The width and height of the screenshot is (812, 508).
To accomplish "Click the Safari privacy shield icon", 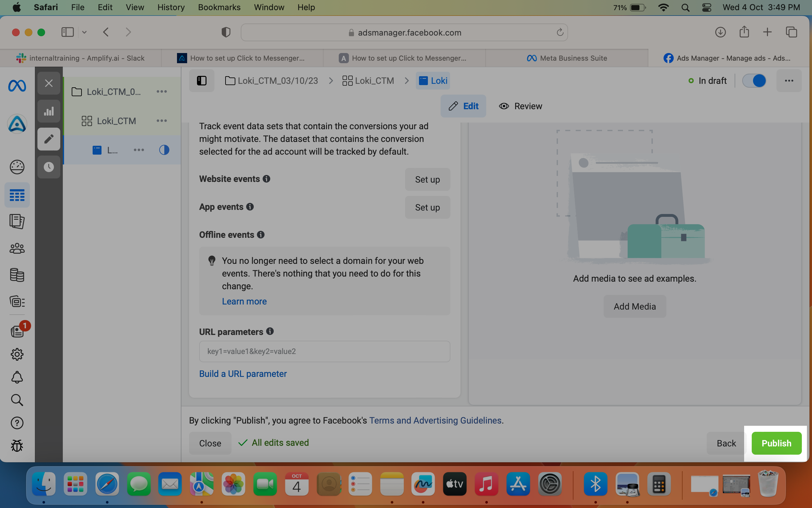I will point(226,32).
